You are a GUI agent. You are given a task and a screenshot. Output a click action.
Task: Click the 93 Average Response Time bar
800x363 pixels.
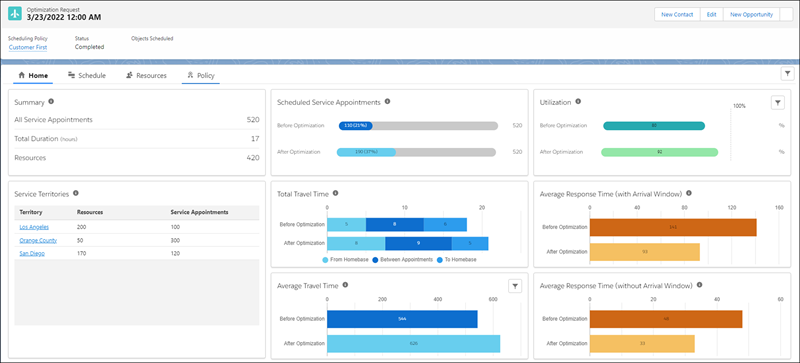coord(645,252)
